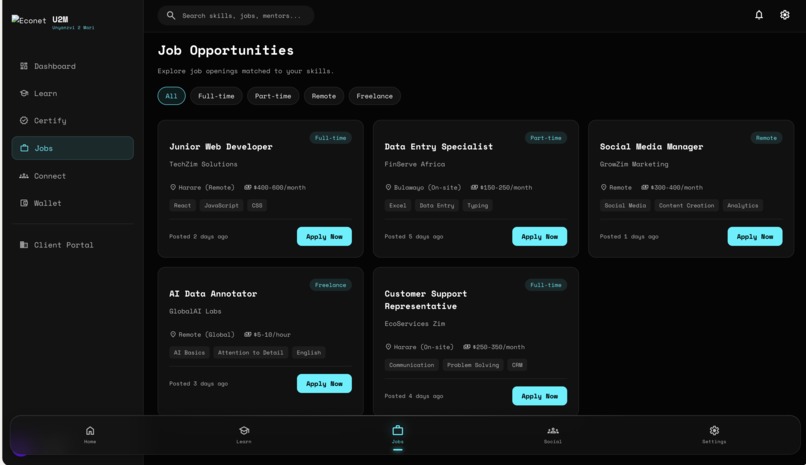This screenshot has height=465, width=806.
Task: Go to Home in bottom navigation
Action: point(90,434)
